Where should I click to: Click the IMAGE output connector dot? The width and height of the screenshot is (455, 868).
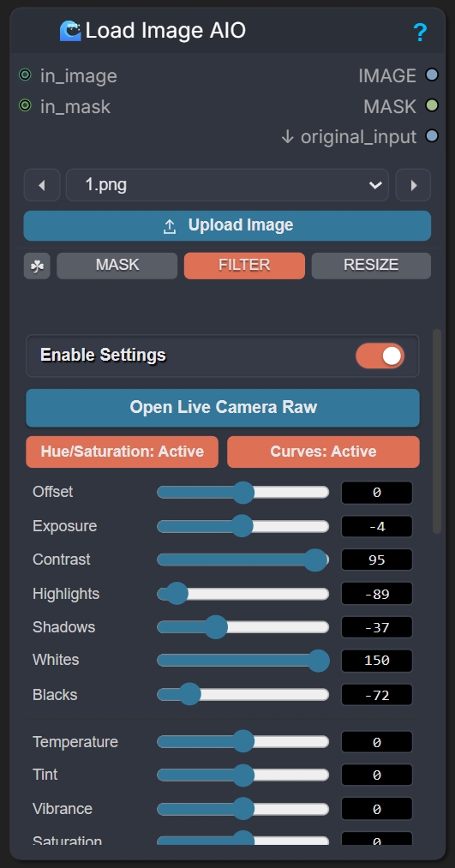(x=432, y=75)
